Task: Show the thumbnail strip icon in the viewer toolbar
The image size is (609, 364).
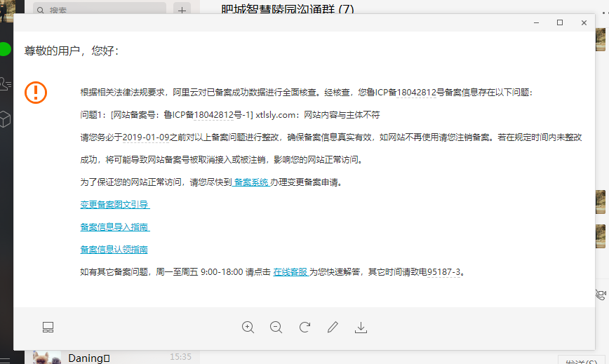Action: [x=48, y=327]
